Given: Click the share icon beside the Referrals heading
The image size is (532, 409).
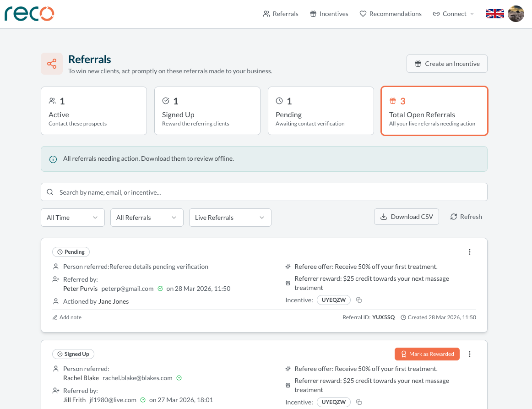Looking at the screenshot, I should 51,64.
